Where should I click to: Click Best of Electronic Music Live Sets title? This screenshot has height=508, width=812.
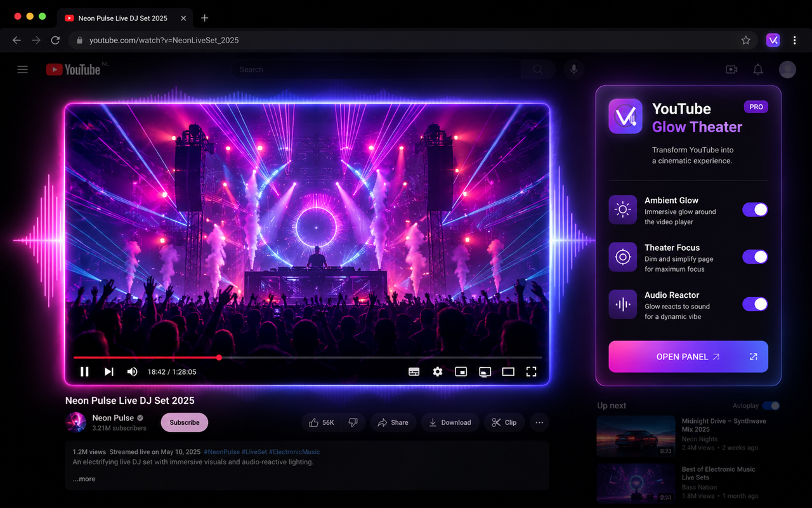click(x=719, y=473)
